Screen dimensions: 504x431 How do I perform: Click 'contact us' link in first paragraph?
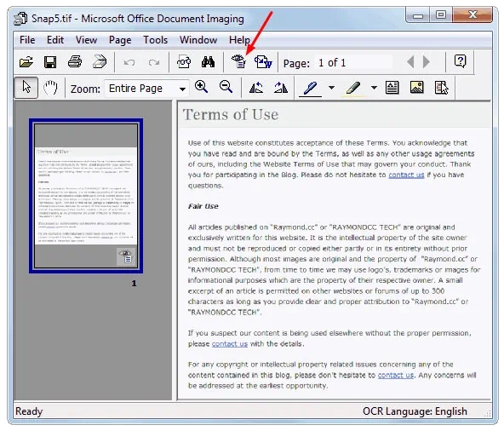tap(406, 175)
